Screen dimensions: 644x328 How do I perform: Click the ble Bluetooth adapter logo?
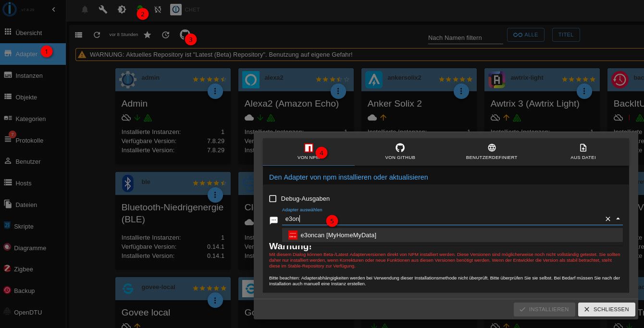128,183
